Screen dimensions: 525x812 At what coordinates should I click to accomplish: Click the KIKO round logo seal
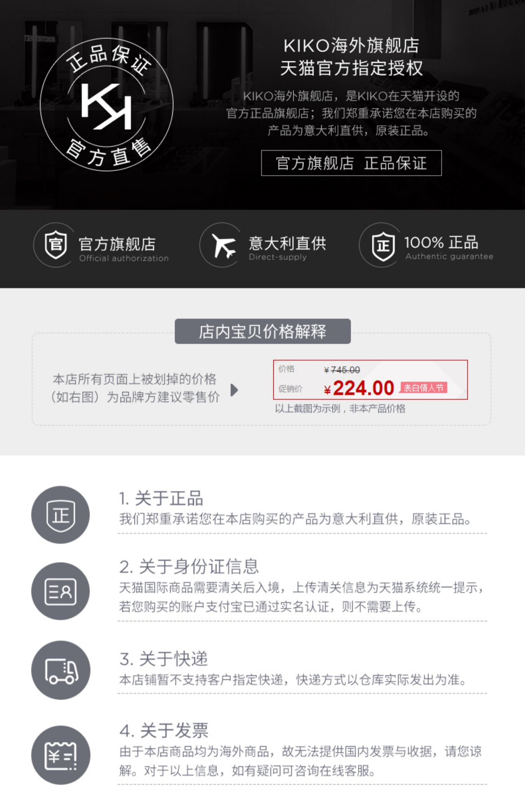[107, 105]
